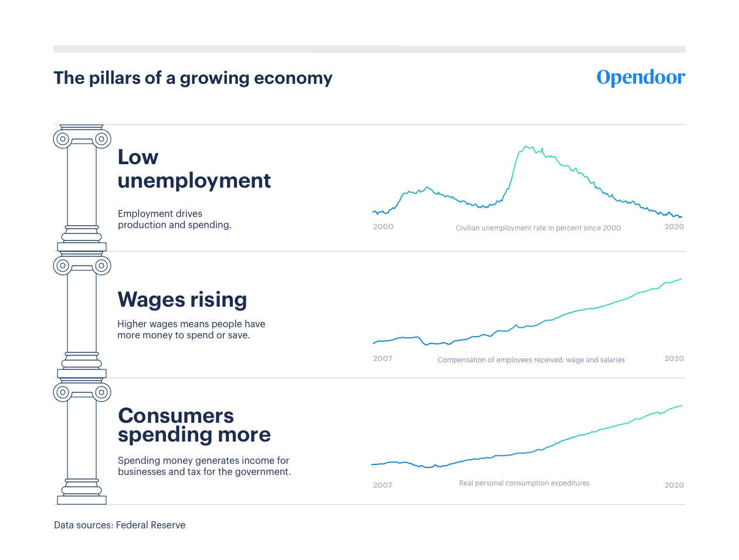
Task: Click the Compensation of employees received caption
Action: [x=531, y=360]
